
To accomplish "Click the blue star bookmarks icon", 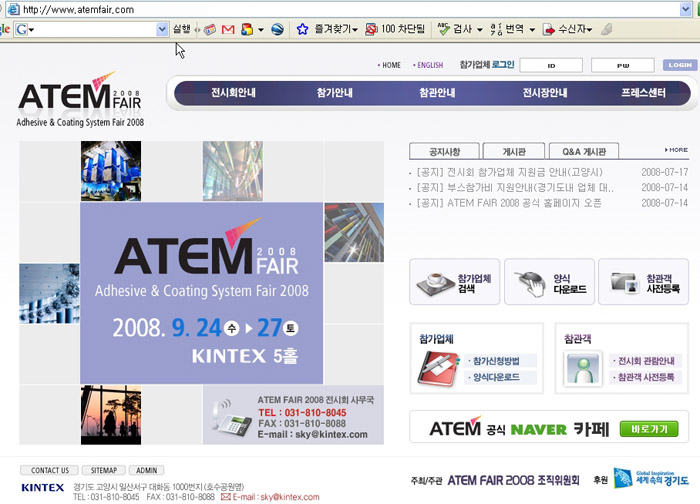I will pyautogui.click(x=302, y=29).
